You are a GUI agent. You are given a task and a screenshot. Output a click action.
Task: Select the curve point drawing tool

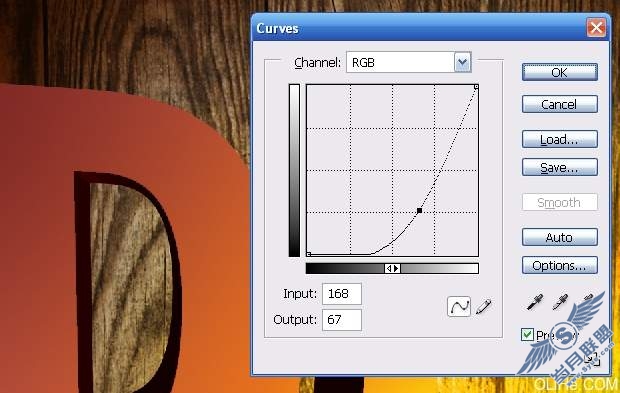tap(459, 306)
